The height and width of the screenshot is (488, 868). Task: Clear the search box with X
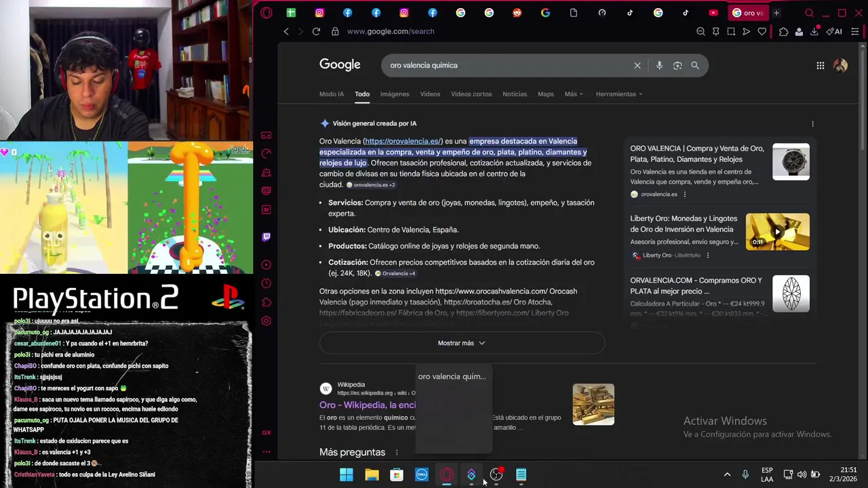coord(637,65)
